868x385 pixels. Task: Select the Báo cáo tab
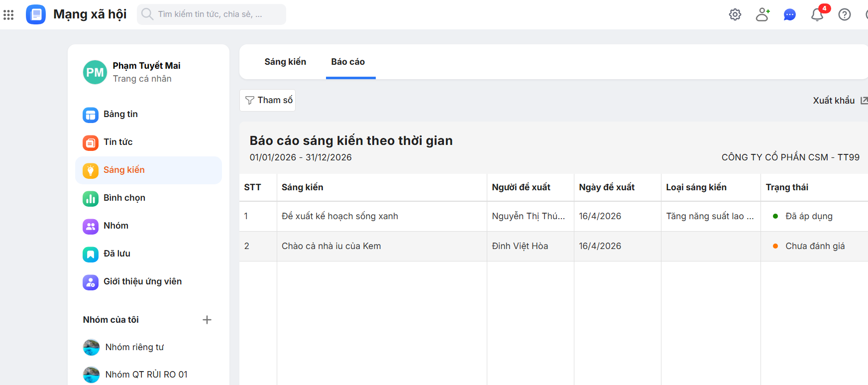[x=348, y=62]
